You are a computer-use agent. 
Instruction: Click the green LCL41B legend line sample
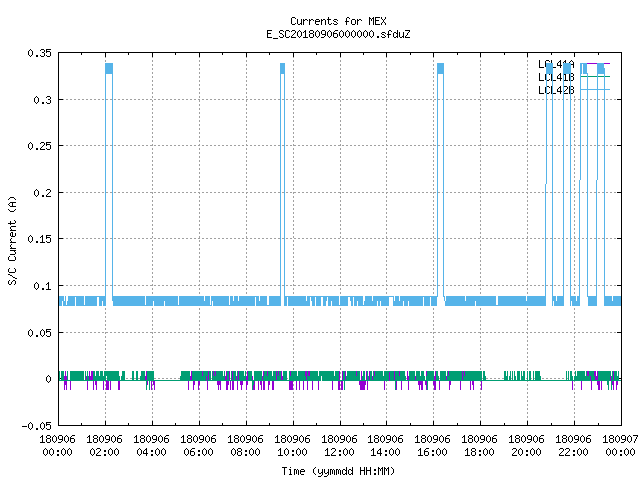tap(595, 77)
